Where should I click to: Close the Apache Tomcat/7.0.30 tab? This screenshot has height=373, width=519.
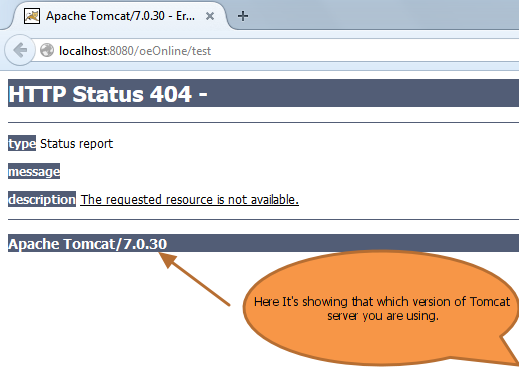(x=210, y=16)
